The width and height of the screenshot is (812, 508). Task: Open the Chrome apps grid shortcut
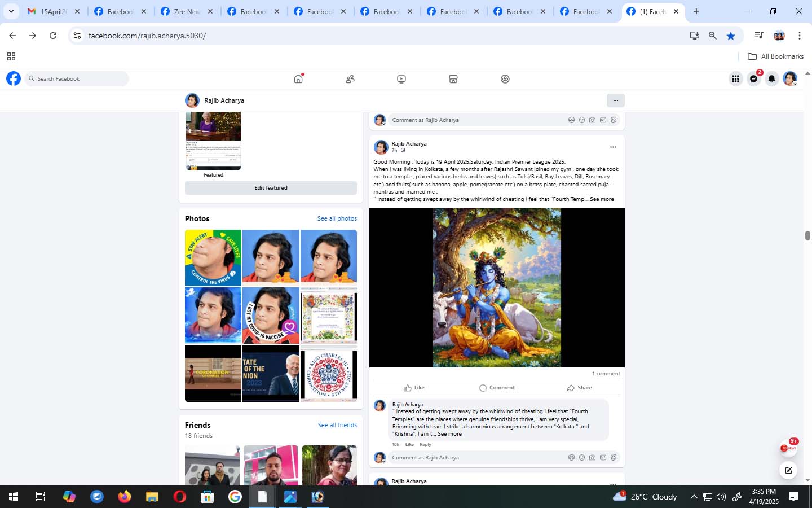point(11,56)
